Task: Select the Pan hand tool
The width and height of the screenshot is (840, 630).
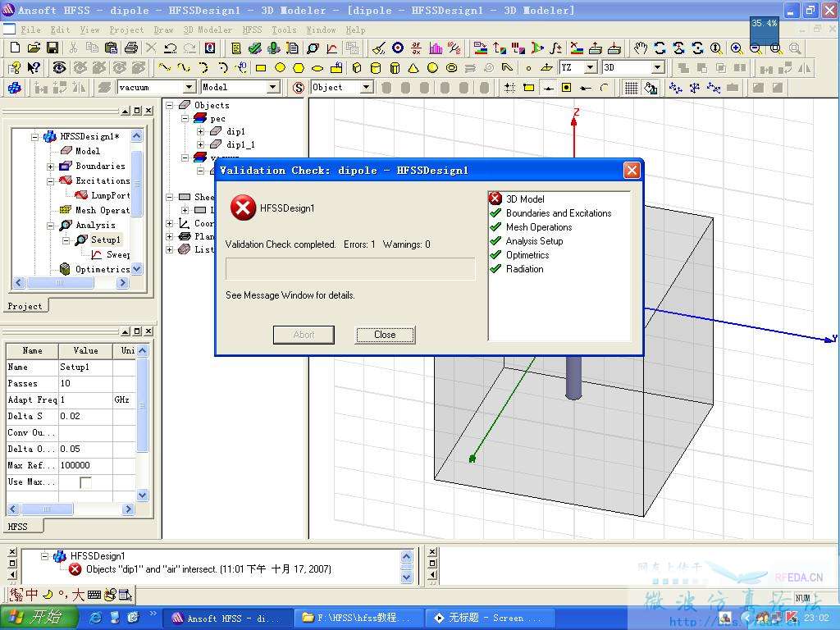Action: (640, 48)
